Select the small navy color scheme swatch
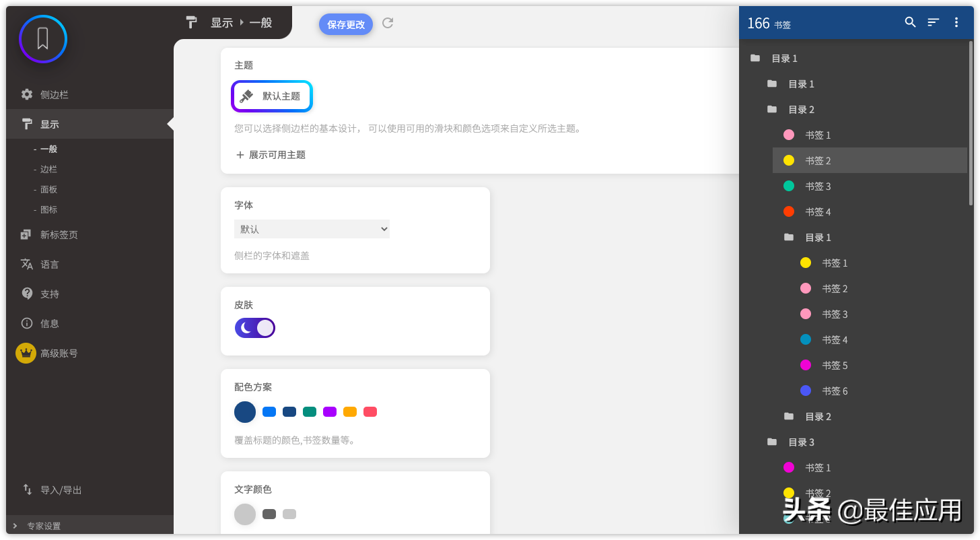This screenshot has width=980, height=540. point(289,411)
